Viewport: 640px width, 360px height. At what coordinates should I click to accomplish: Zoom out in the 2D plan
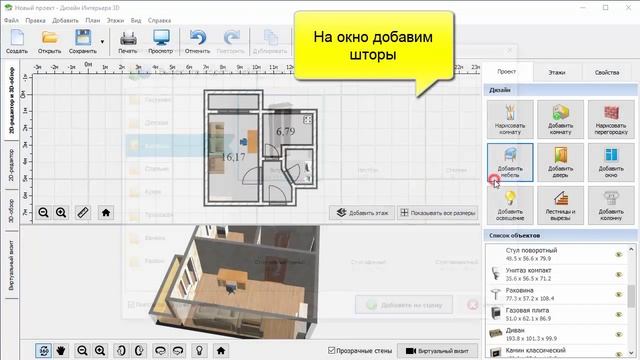point(43,213)
